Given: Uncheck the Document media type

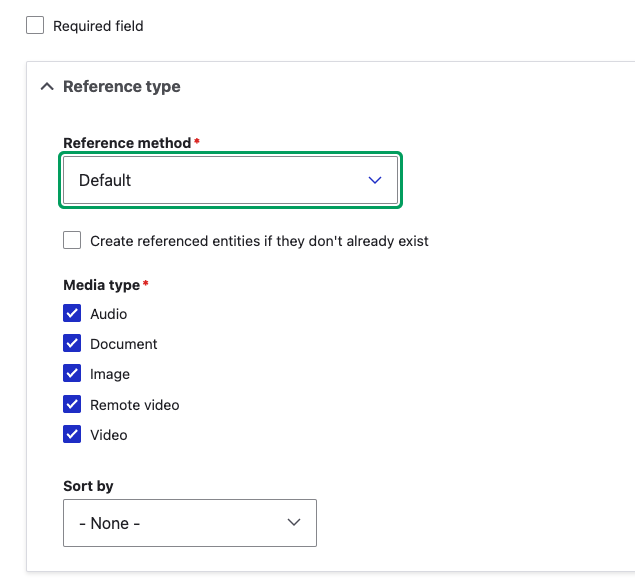Looking at the screenshot, I should click(x=72, y=343).
